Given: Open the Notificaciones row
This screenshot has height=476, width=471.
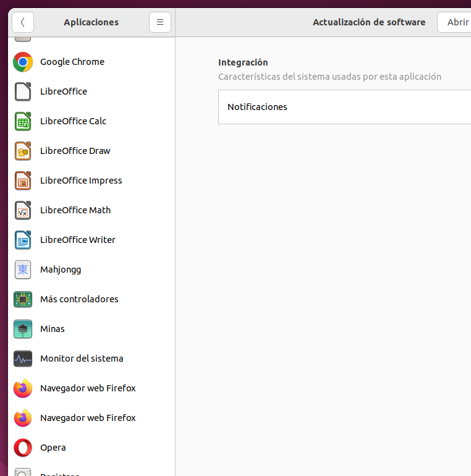Looking at the screenshot, I should (344, 107).
